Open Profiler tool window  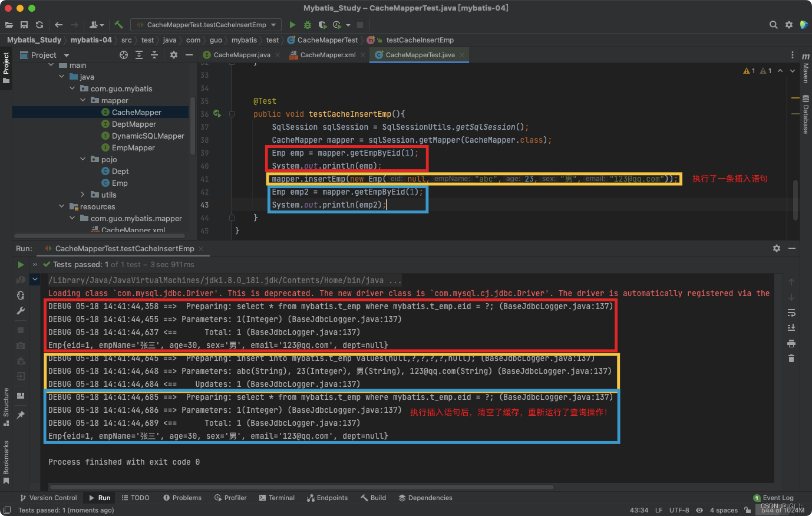pos(230,498)
